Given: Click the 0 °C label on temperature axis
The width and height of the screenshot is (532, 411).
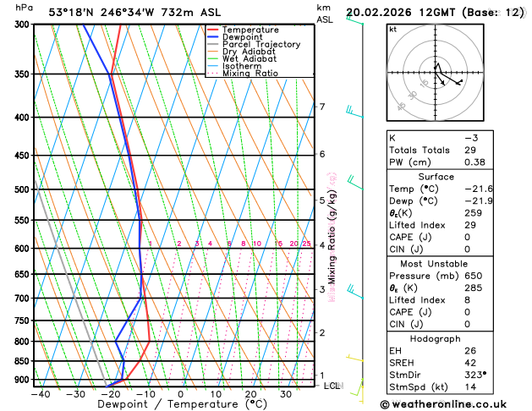Looking at the screenshot, I should click(x=180, y=394).
